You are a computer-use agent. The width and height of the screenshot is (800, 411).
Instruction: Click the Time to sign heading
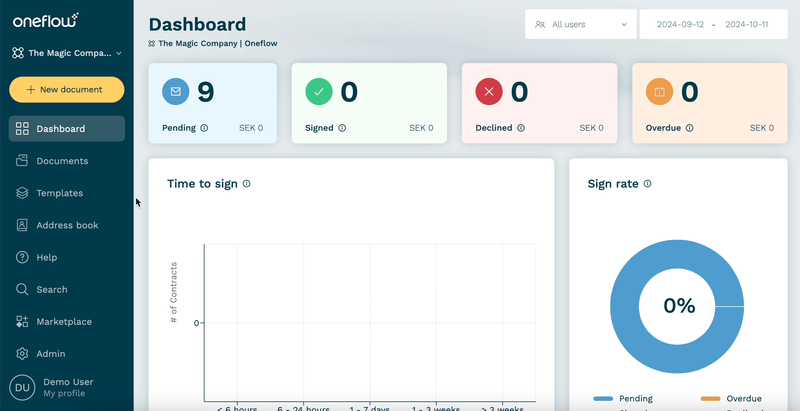click(x=203, y=184)
